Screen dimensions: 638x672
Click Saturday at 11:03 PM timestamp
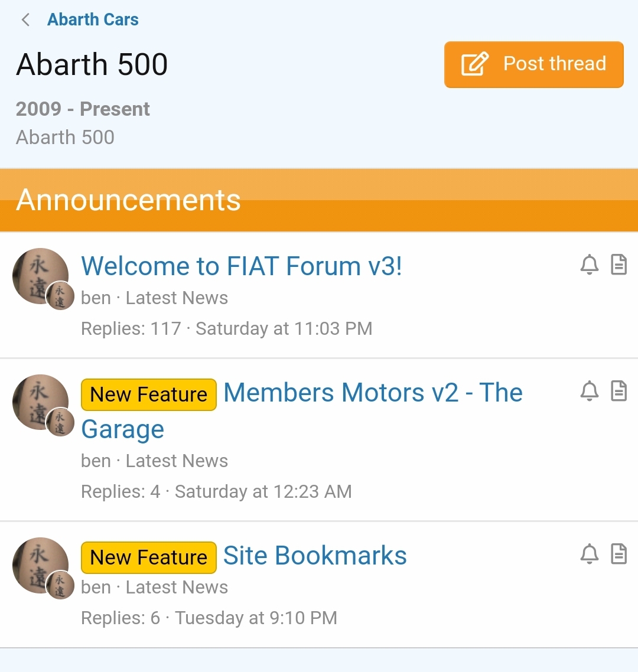tap(284, 329)
